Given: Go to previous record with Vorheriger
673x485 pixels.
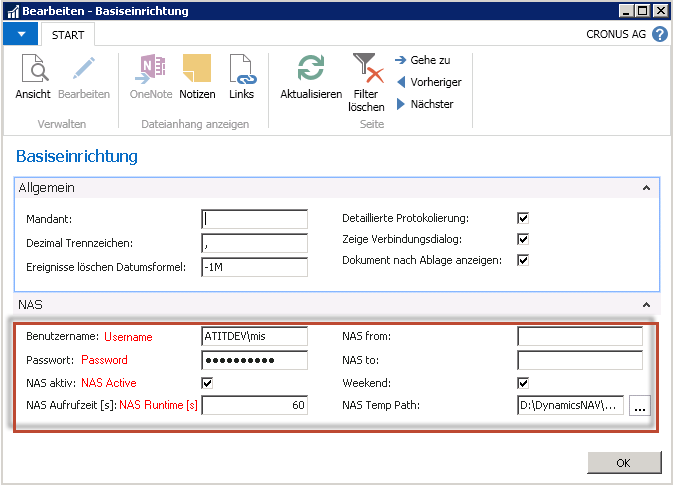Looking at the screenshot, I should coord(429,82).
